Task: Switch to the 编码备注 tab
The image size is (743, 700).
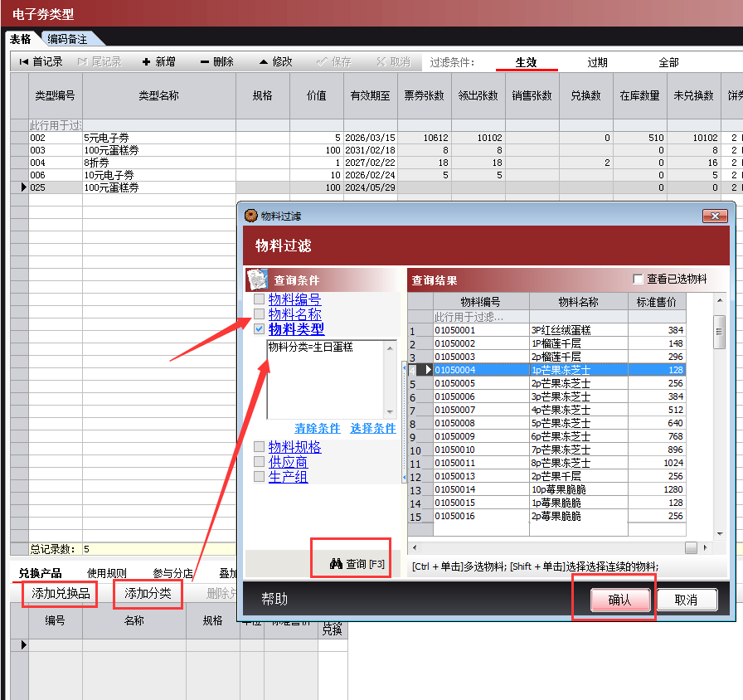Action: click(x=67, y=39)
